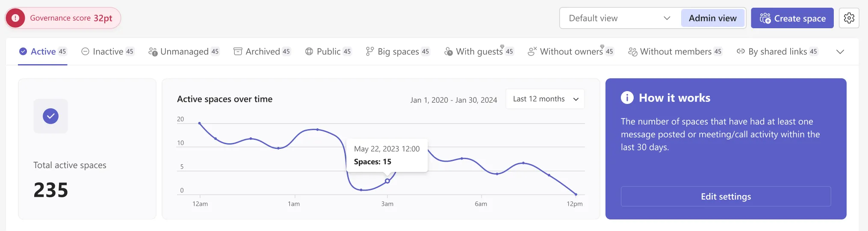
Task: Click the Inactive tab's minus-circle icon
Action: pyautogui.click(x=85, y=51)
